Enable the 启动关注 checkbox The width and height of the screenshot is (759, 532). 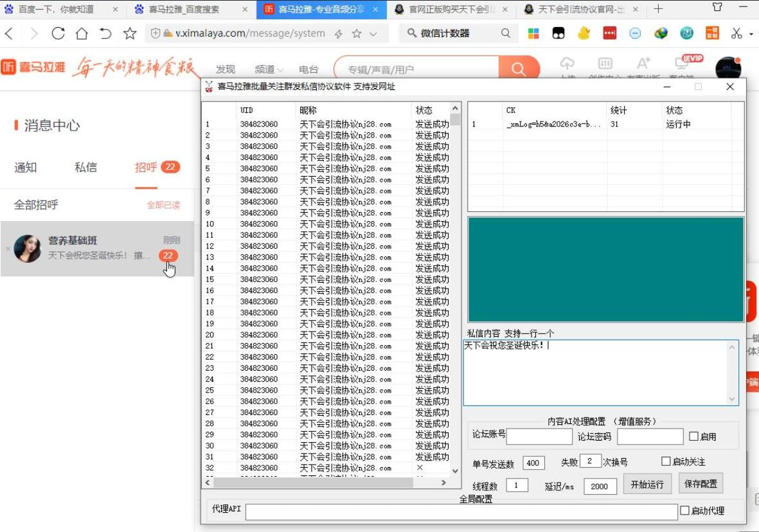click(666, 461)
